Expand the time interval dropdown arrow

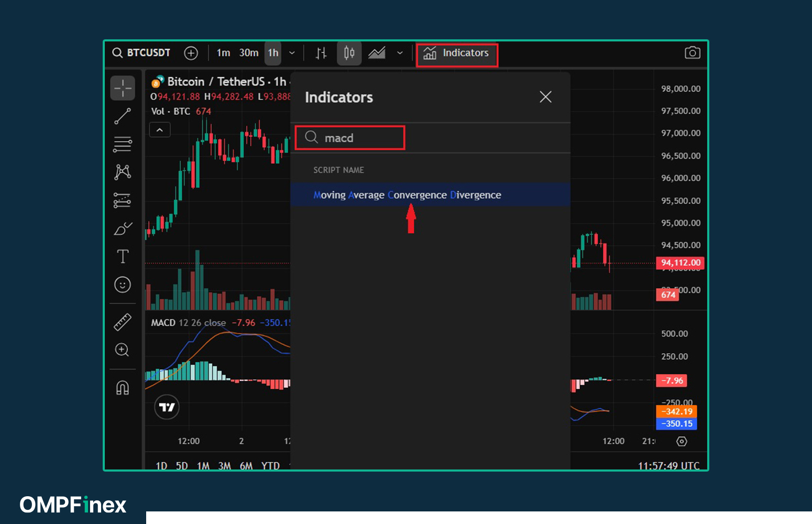[292, 53]
